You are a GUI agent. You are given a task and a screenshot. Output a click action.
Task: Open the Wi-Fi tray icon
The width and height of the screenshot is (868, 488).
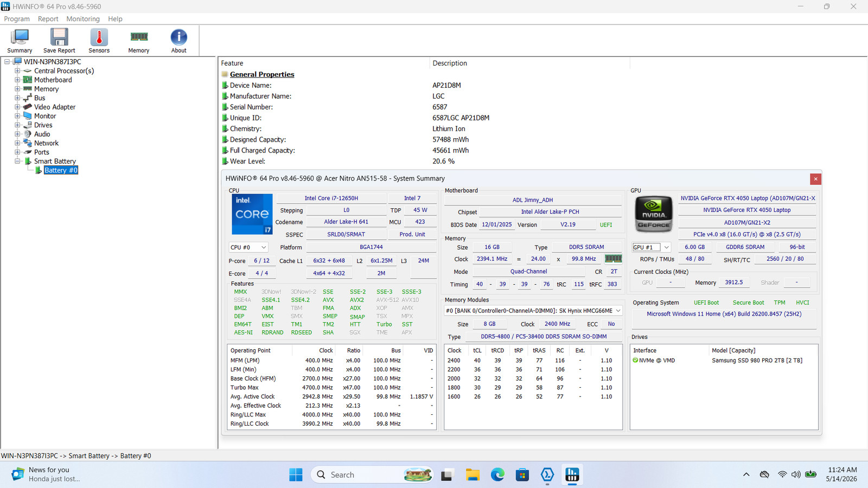point(782,474)
